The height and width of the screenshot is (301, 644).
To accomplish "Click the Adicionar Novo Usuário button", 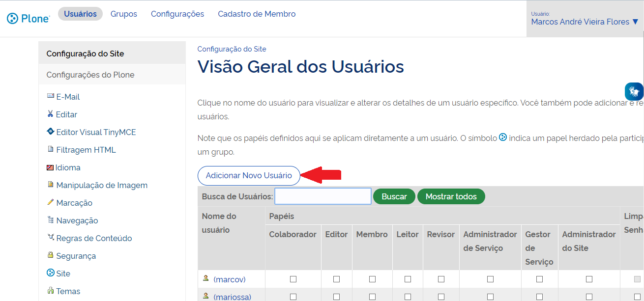I will tap(249, 175).
